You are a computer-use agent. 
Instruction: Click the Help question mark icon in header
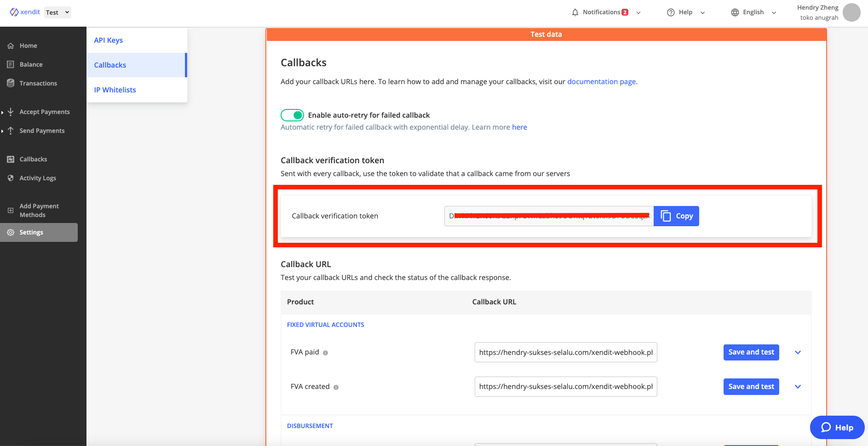click(671, 12)
